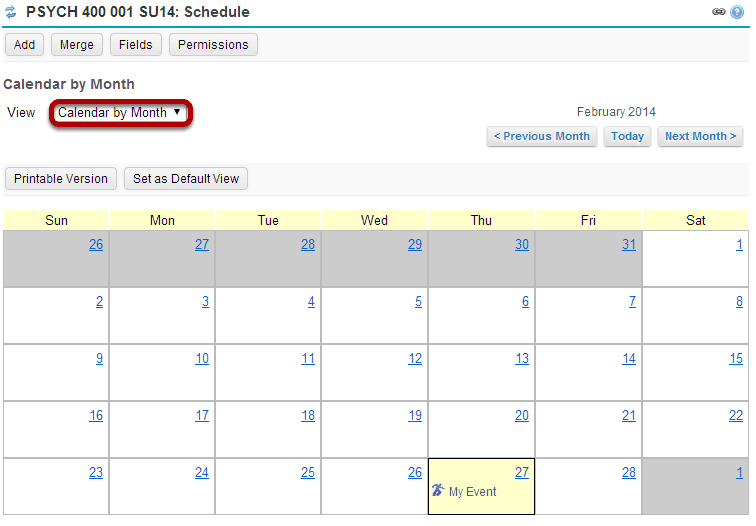The height and width of the screenshot is (526, 756).
Task: Open the direct link chain icon
Action: tap(718, 12)
